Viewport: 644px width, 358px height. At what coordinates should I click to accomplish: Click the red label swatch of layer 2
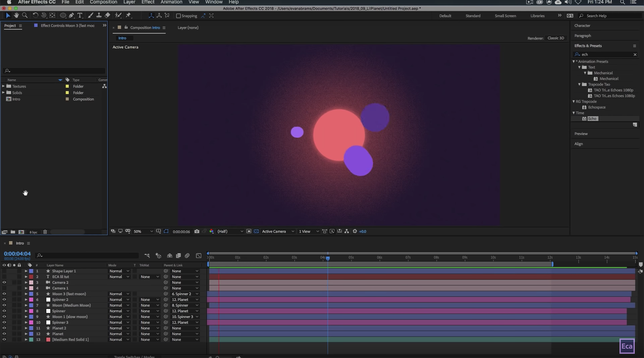pos(31,277)
